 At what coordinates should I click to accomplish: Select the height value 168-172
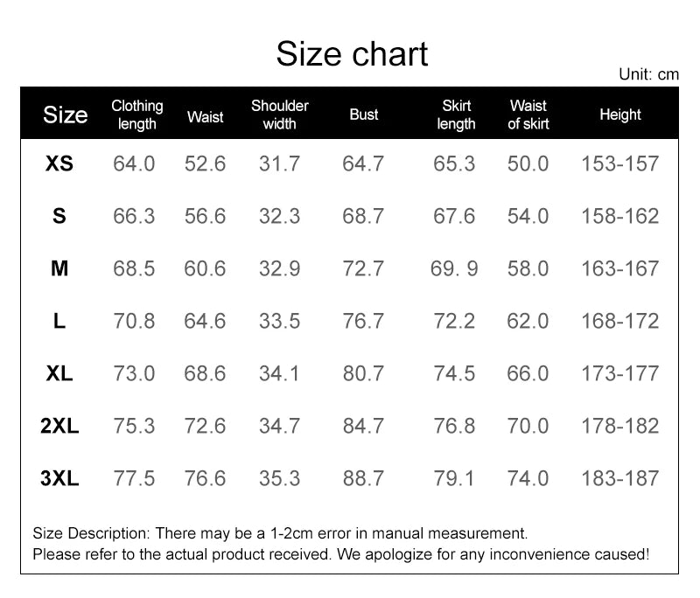tap(620, 321)
